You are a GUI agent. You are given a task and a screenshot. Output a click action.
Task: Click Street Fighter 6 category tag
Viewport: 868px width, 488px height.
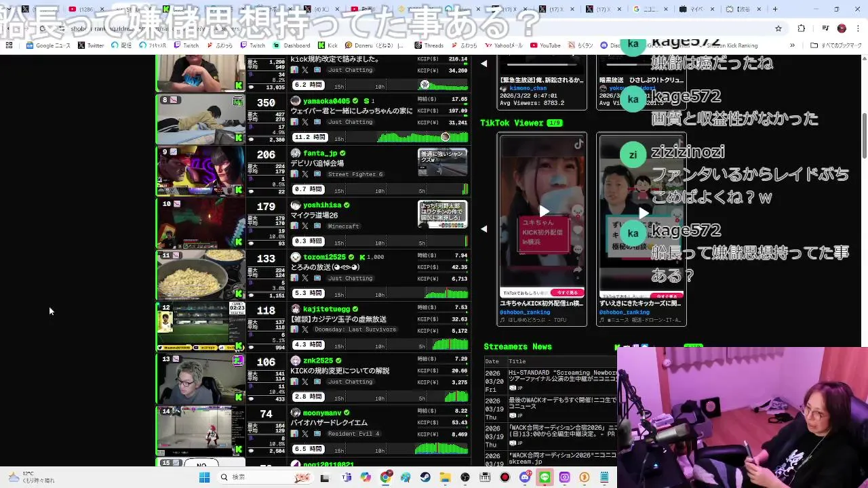tap(355, 174)
